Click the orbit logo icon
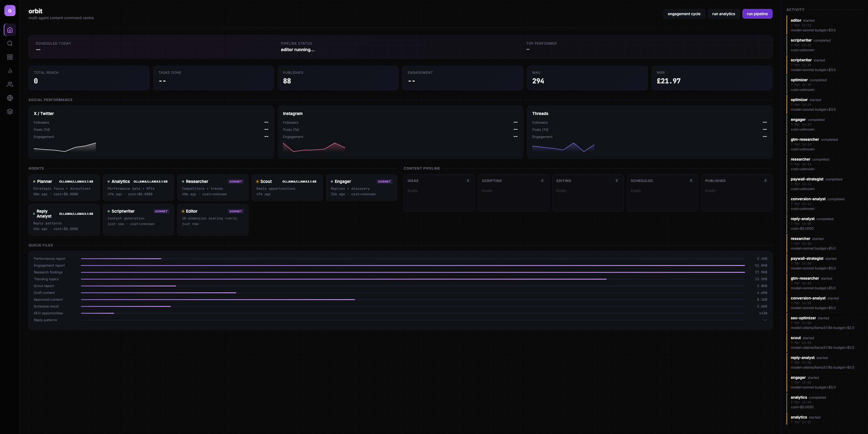 10,11
